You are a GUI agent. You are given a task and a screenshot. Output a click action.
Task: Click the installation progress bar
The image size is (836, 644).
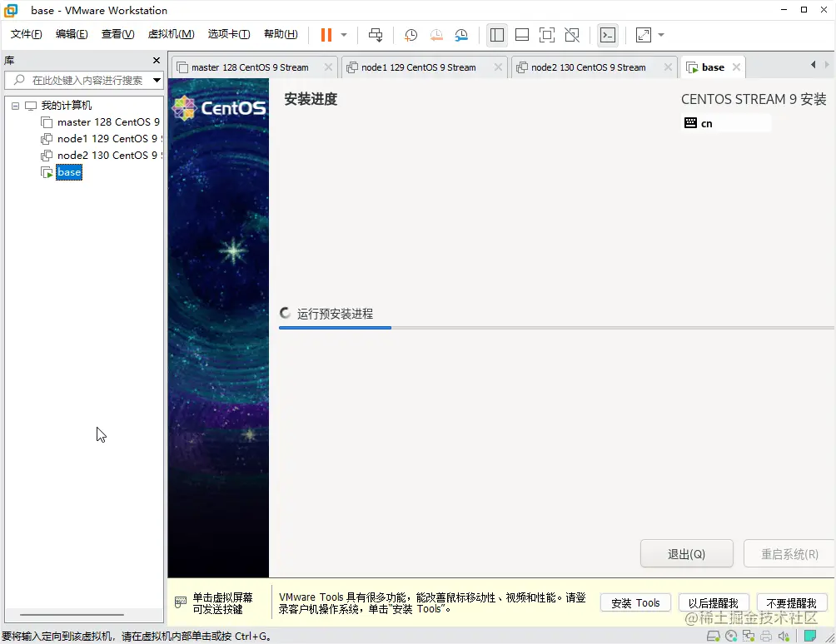click(x=556, y=328)
